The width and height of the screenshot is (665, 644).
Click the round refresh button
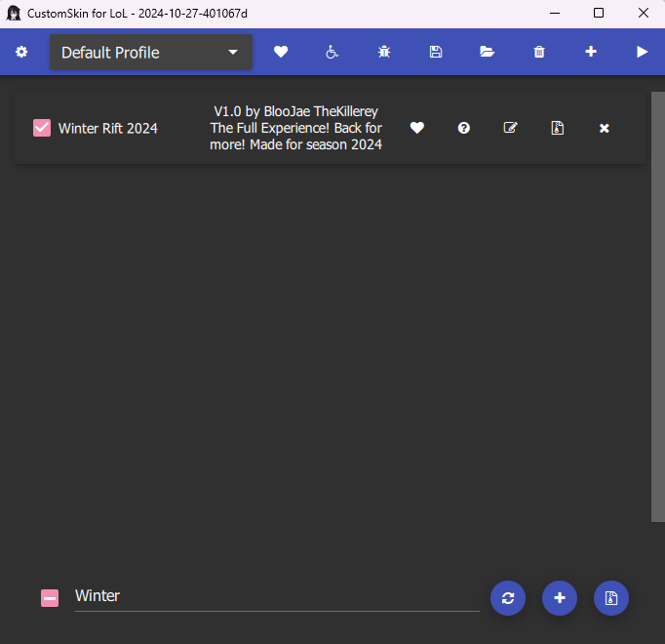508,598
